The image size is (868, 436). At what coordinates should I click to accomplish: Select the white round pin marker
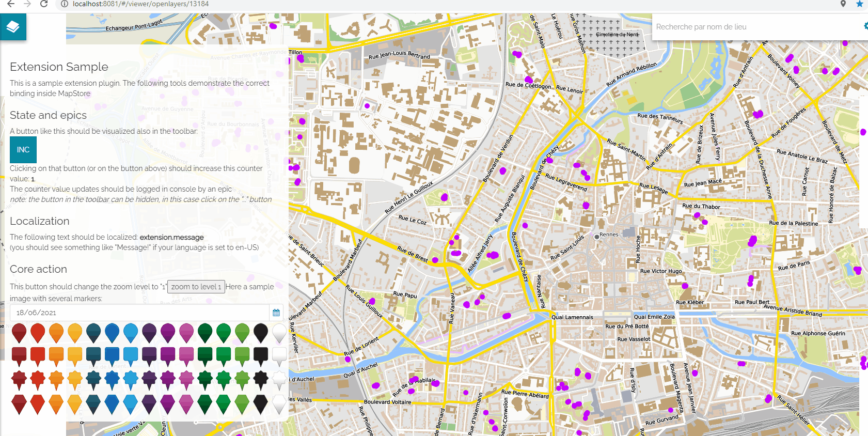[x=279, y=333]
